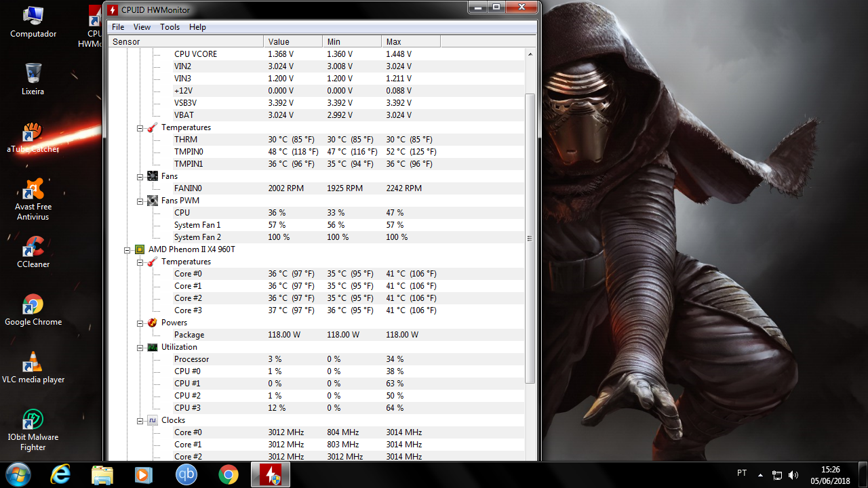868x488 pixels.
Task: Open the Computador desktop icon
Action: (33, 22)
